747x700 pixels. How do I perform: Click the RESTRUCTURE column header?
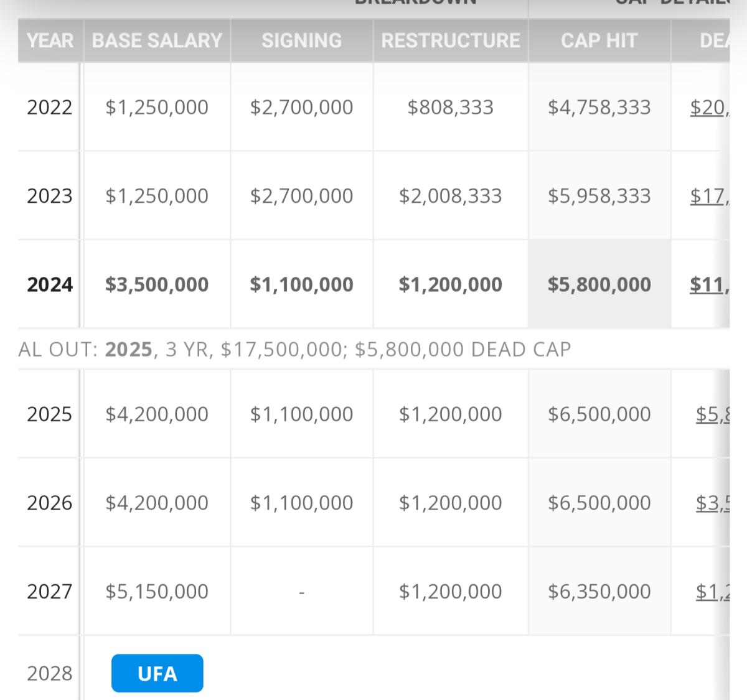(x=450, y=41)
